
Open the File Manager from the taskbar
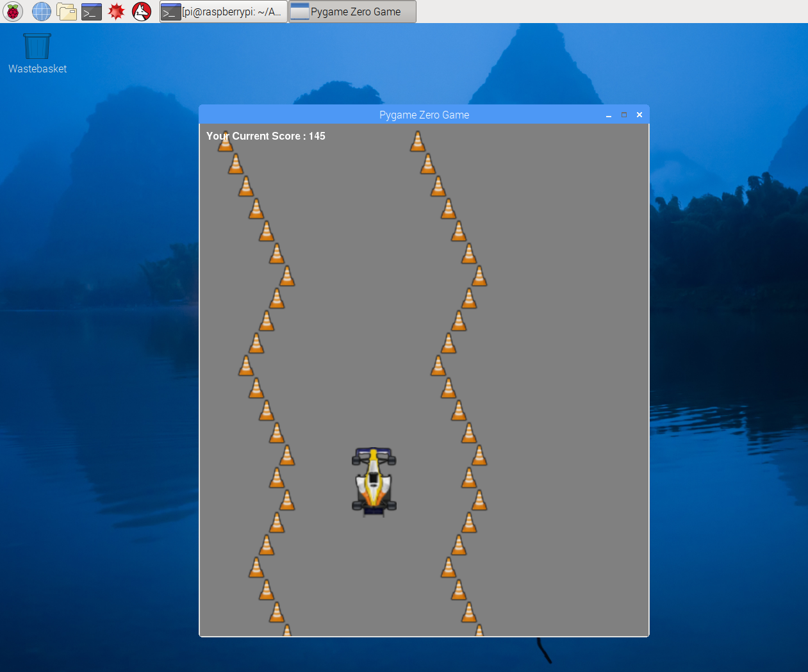[67, 11]
